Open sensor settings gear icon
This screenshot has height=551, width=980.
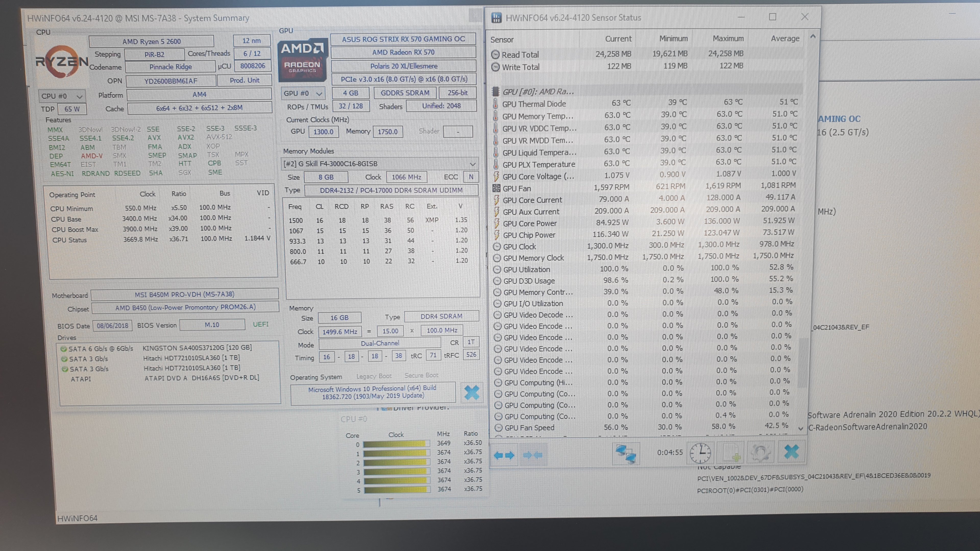(x=761, y=453)
